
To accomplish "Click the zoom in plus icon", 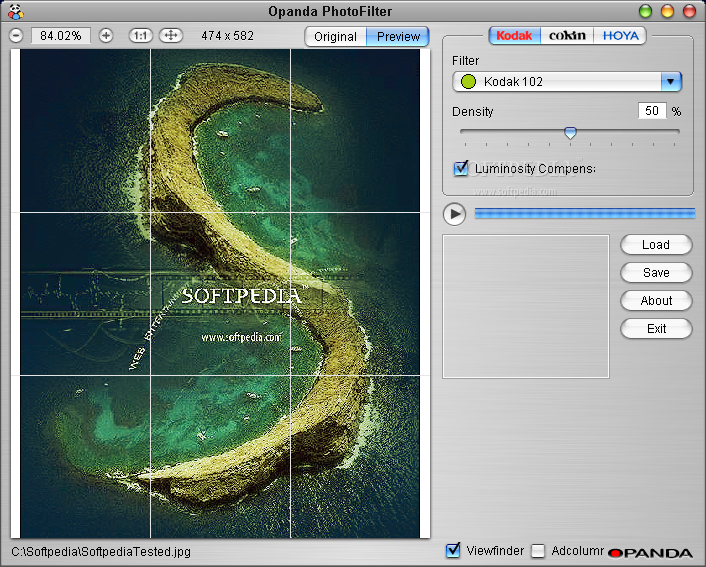I will [106, 35].
